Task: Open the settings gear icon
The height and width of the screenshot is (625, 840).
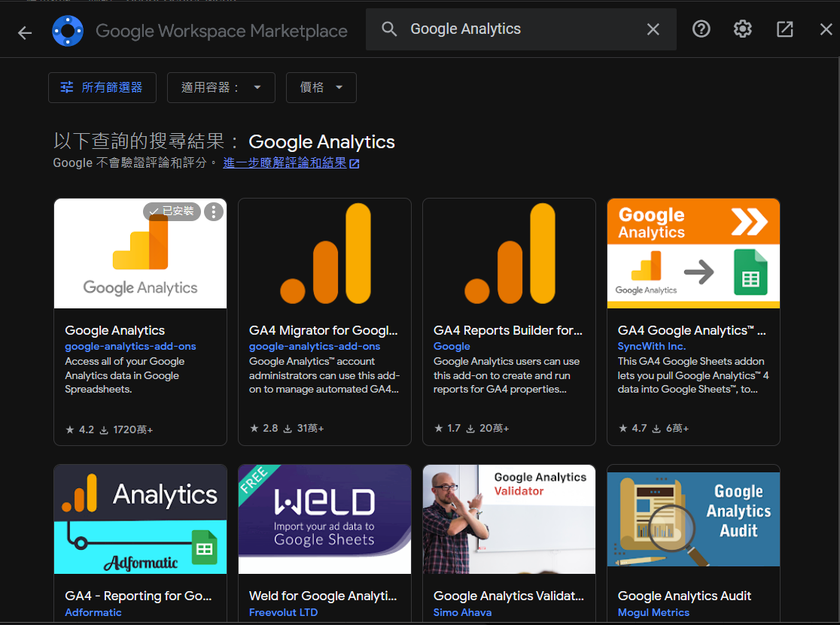Action: (742, 29)
